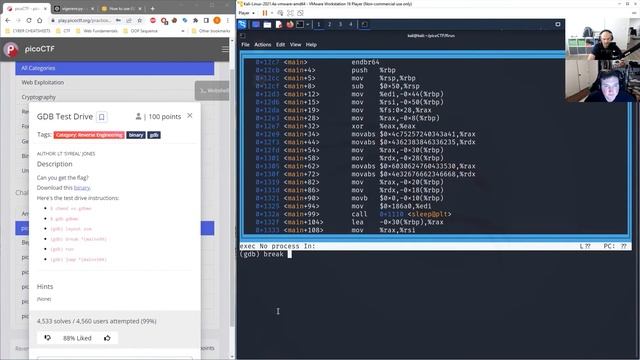Click the Webshell button

tap(212, 91)
